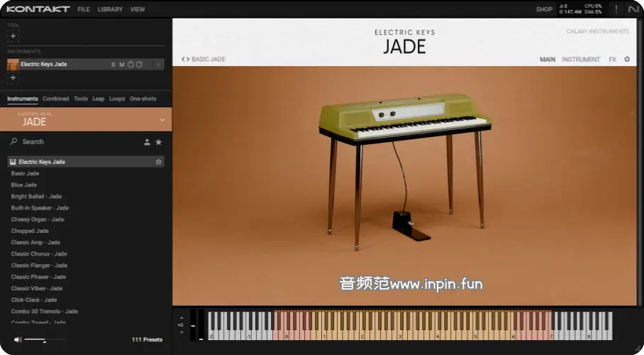
Task: Switch to the Instruments browser tab
Action: 22,99
